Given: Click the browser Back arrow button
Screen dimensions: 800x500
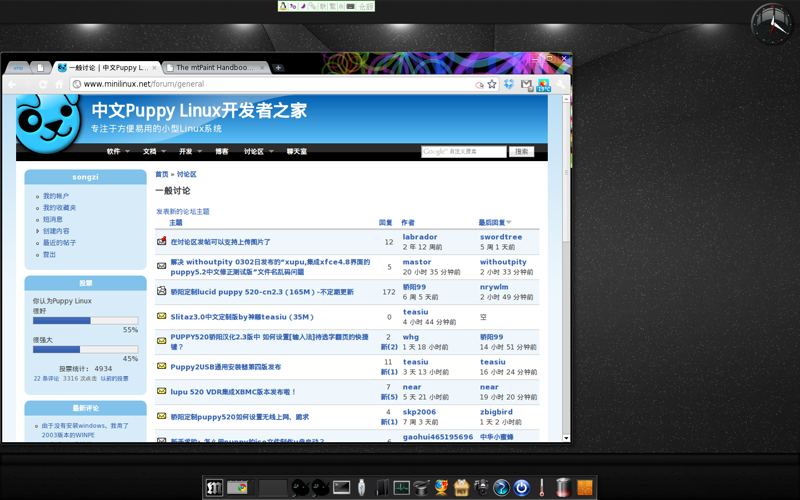Looking at the screenshot, I should tap(12, 84).
